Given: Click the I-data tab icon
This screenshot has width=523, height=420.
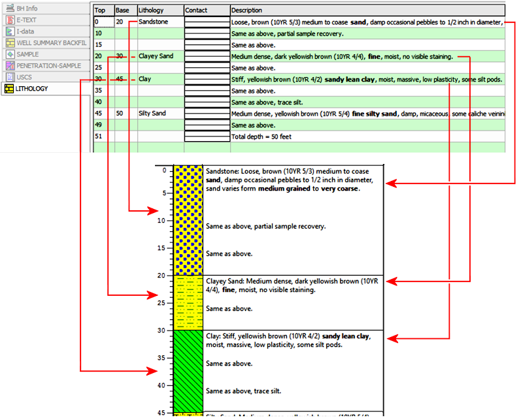Looking at the screenshot, I should click(x=10, y=31).
